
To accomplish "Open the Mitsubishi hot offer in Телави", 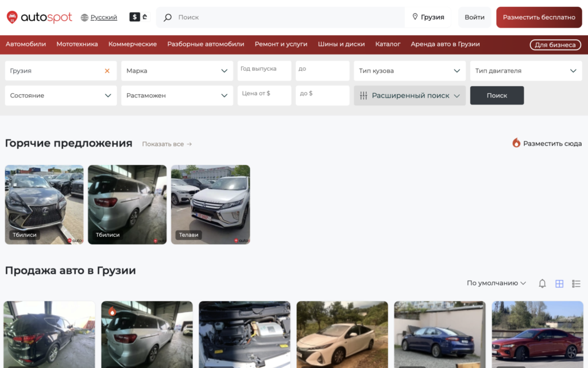I will (210, 205).
